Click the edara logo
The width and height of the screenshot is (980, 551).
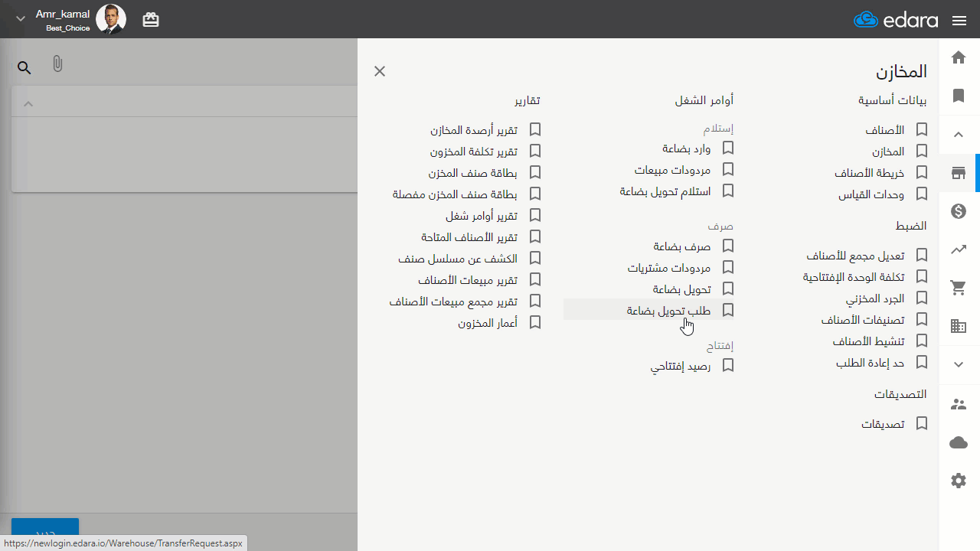896,20
